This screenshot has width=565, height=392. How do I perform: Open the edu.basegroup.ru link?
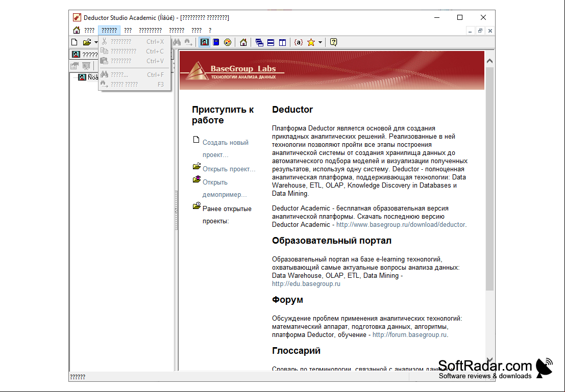click(306, 283)
